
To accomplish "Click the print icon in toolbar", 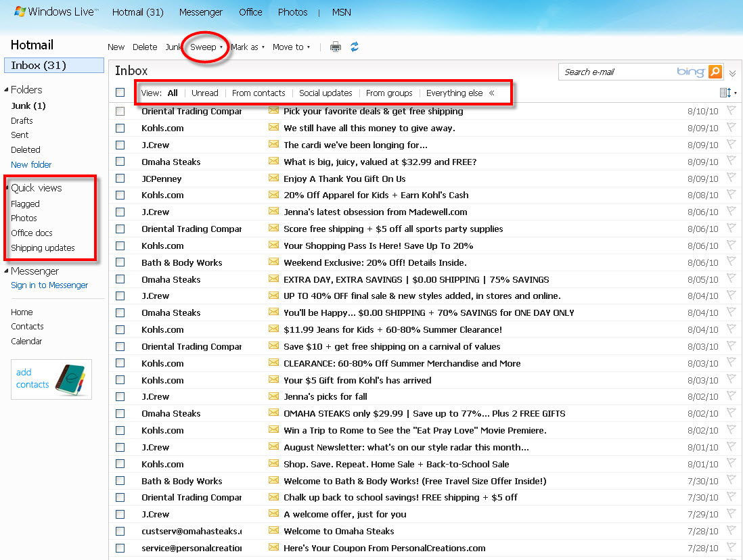I will coord(335,47).
